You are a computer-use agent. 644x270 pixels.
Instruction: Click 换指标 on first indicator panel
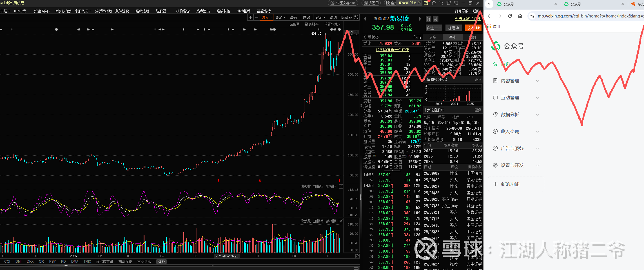pyautogui.click(x=331, y=186)
